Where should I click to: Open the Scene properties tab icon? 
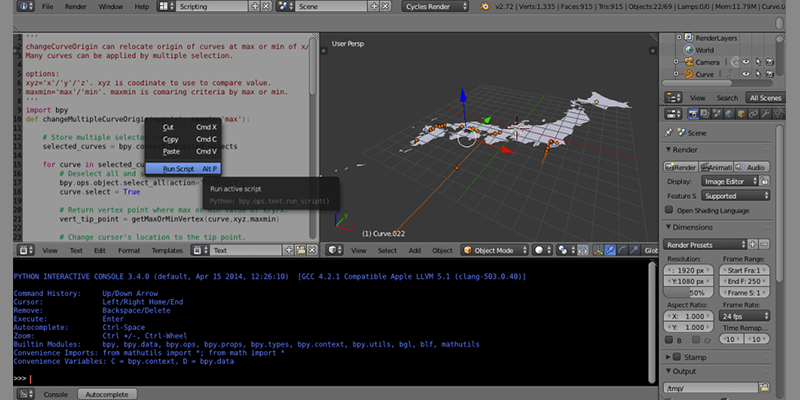717,113
